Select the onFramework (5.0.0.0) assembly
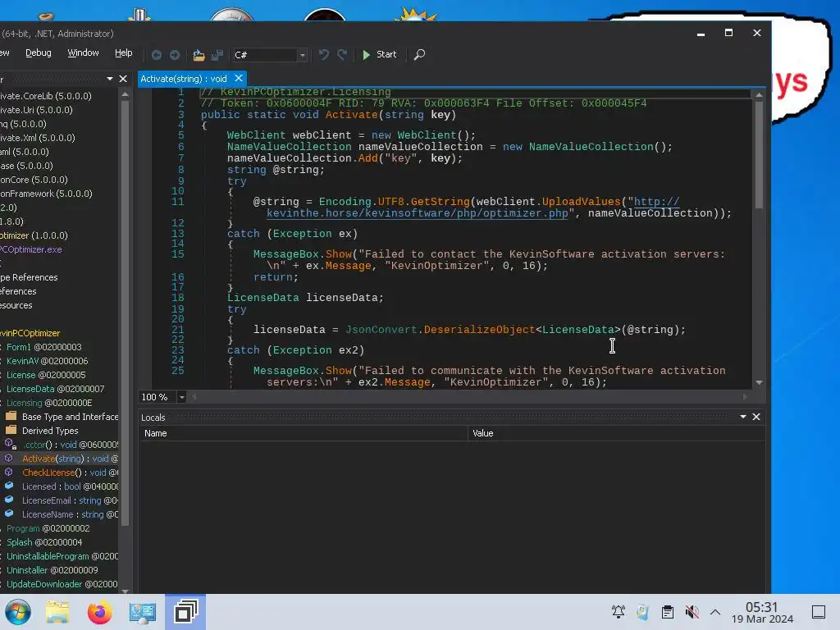 [46, 194]
